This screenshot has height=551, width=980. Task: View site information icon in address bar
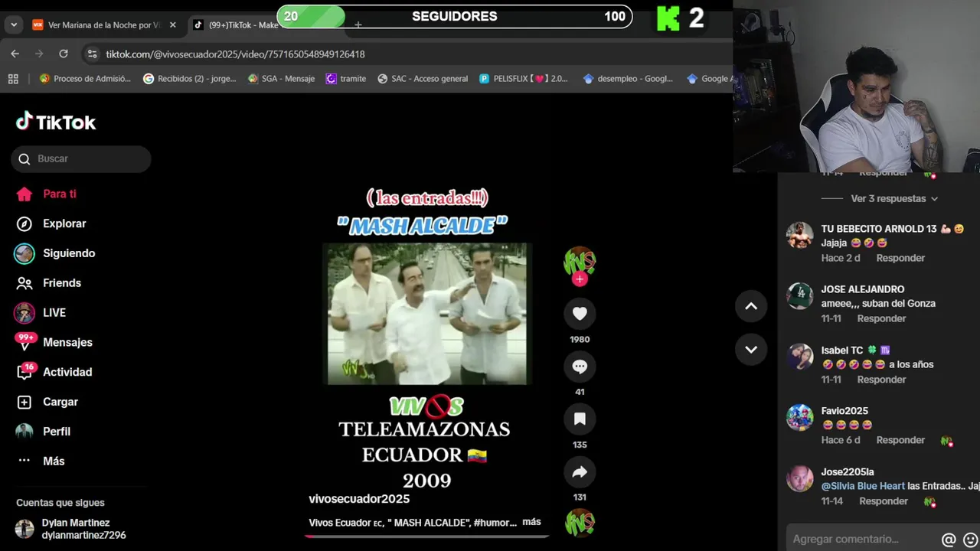(x=92, y=54)
